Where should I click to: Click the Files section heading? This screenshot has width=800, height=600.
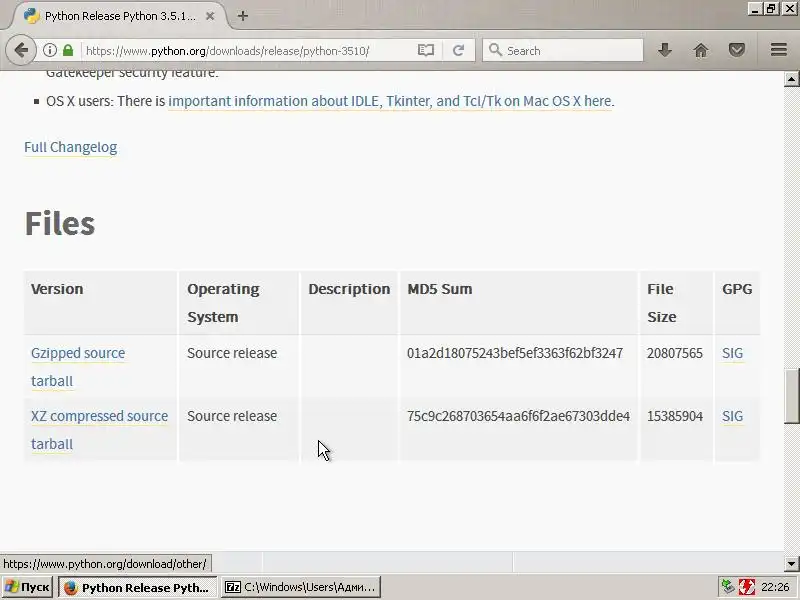pyautogui.click(x=60, y=223)
